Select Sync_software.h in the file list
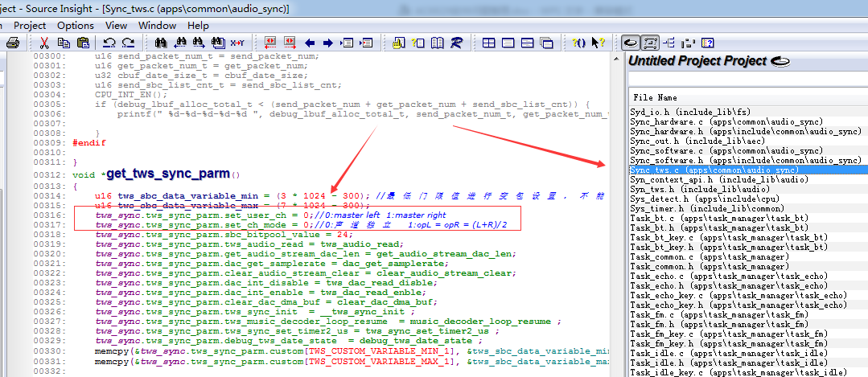The height and width of the screenshot is (377, 868). point(746,160)
